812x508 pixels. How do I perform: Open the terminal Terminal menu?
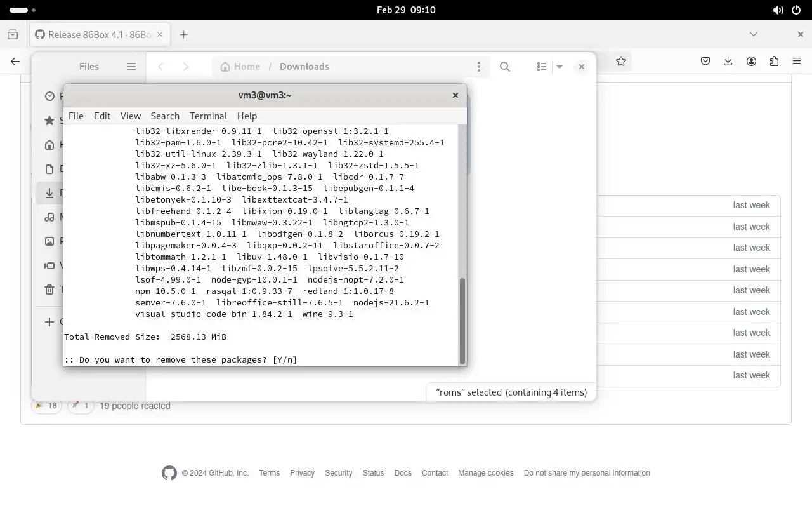click(x=208, y=116)
